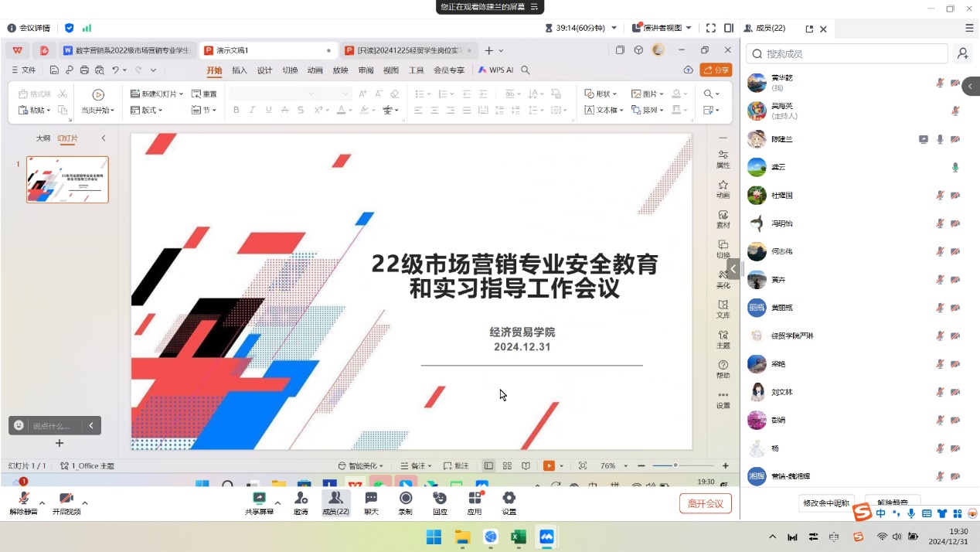Open the chat (聊天) panel
980x552 pixels.
(371, 502)
